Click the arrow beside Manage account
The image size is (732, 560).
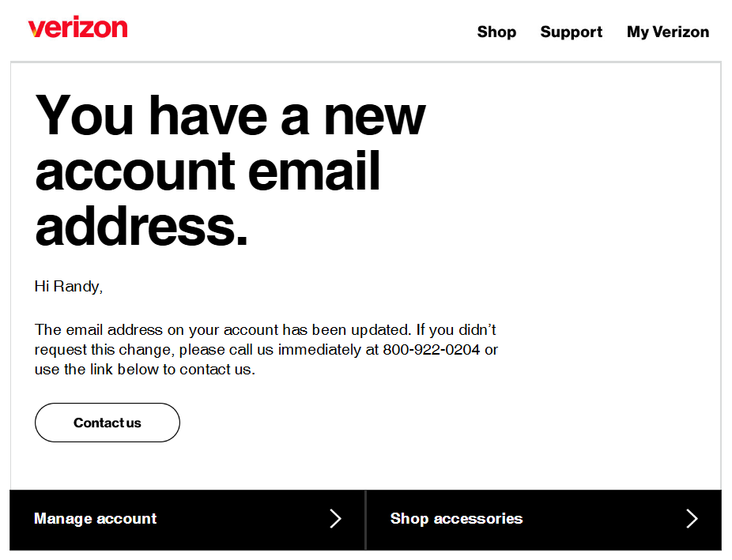(x=335, y=519)
